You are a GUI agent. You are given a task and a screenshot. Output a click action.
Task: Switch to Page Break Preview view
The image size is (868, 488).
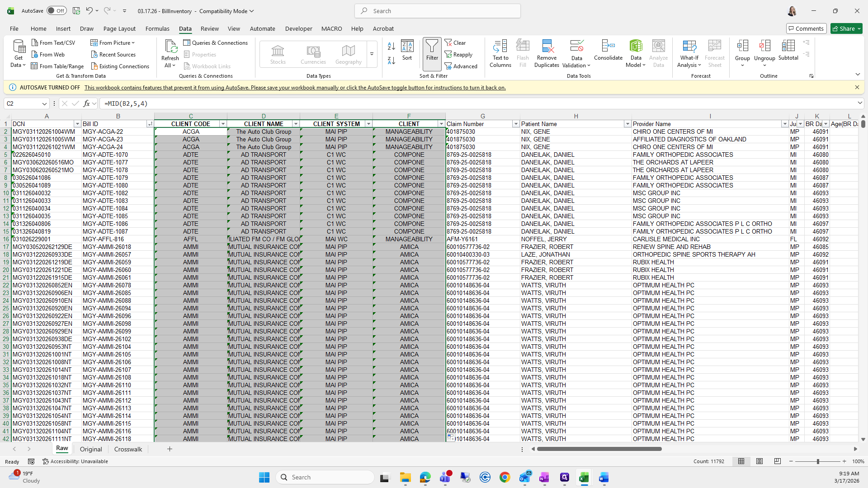778,461
